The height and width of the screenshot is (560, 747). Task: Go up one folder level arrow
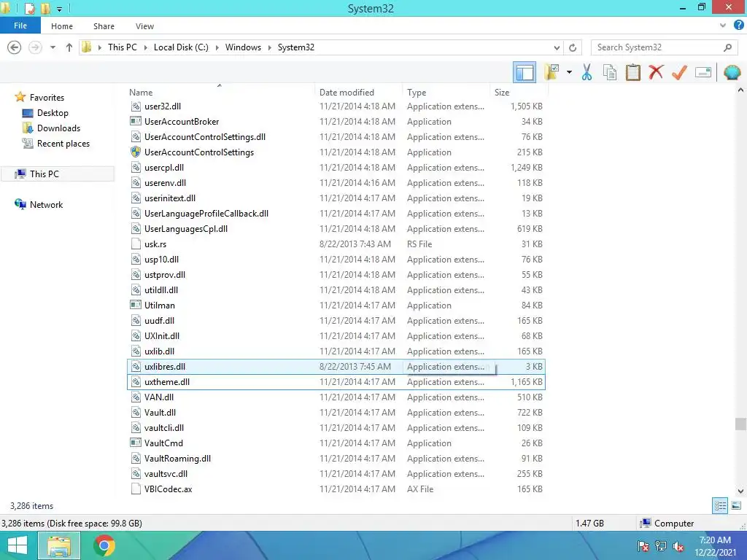pos(69,47)
